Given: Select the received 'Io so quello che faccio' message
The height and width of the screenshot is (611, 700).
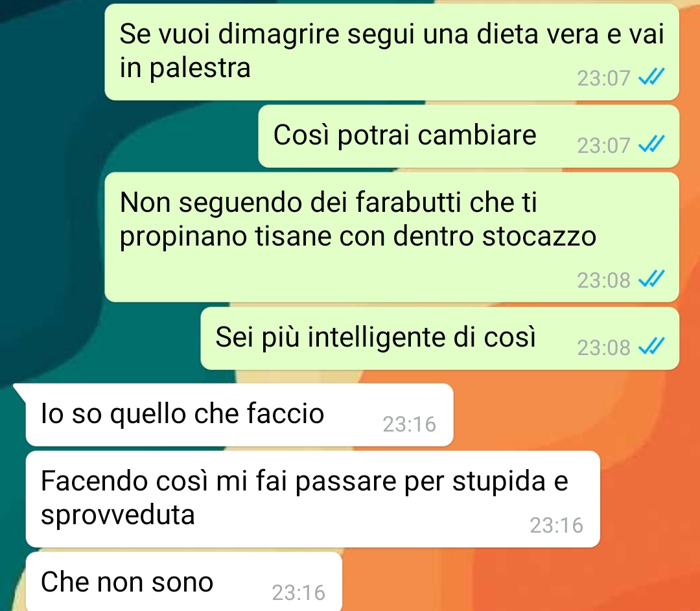Looking at the screenshot, I should click(x=239, y=415).
